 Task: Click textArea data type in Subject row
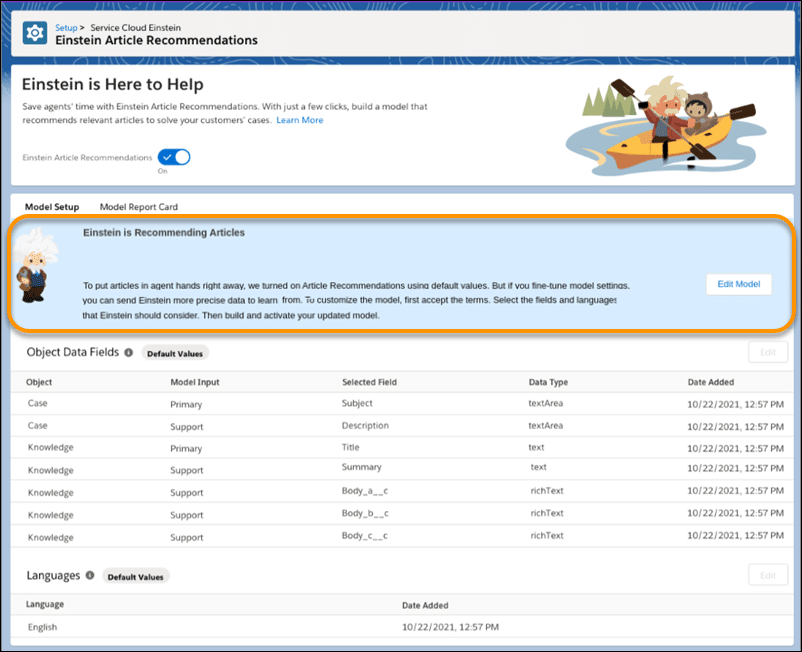546,403
